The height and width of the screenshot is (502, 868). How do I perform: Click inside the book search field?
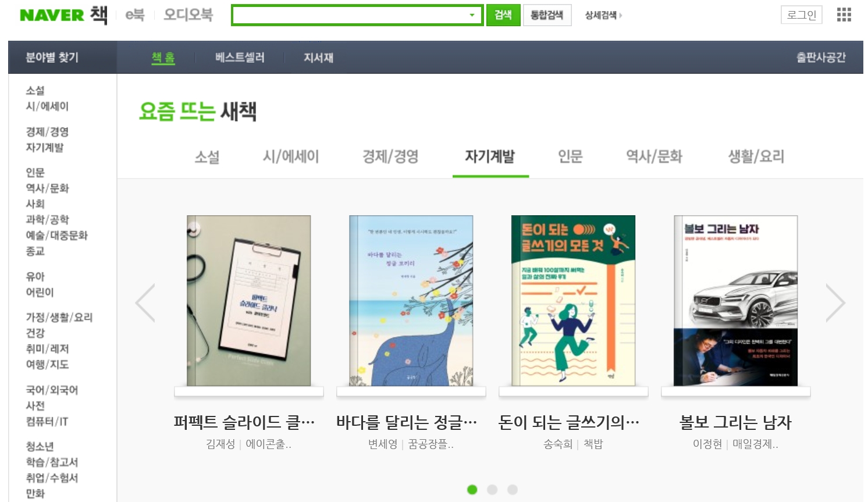point(349,15)
